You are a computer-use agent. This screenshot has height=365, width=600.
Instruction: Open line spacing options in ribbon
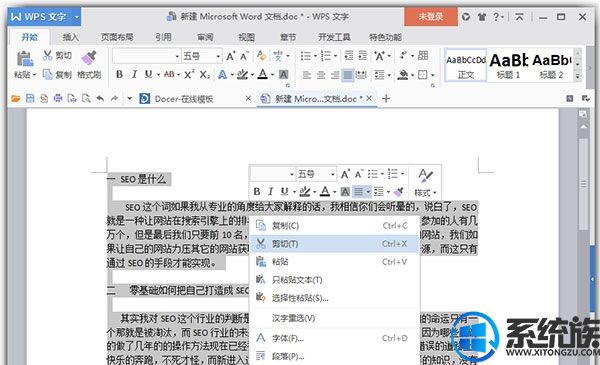point(380,75)
